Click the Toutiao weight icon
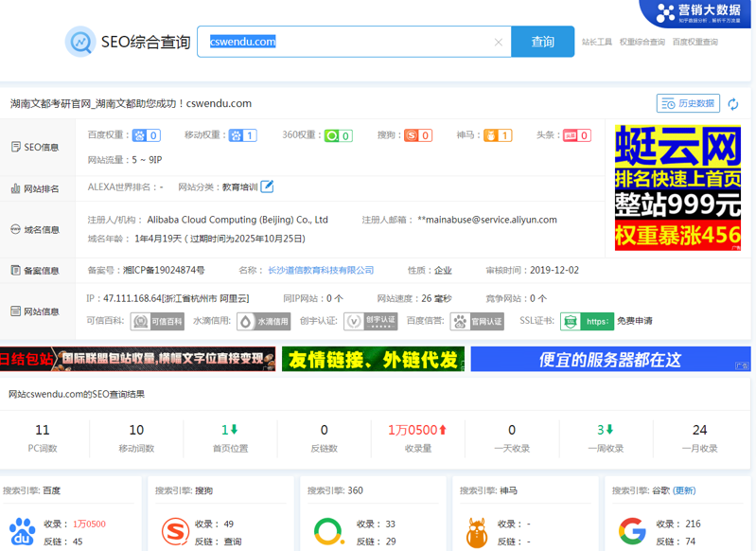Image resolution: width=756 pixels, height=551 pixels. 571,135
